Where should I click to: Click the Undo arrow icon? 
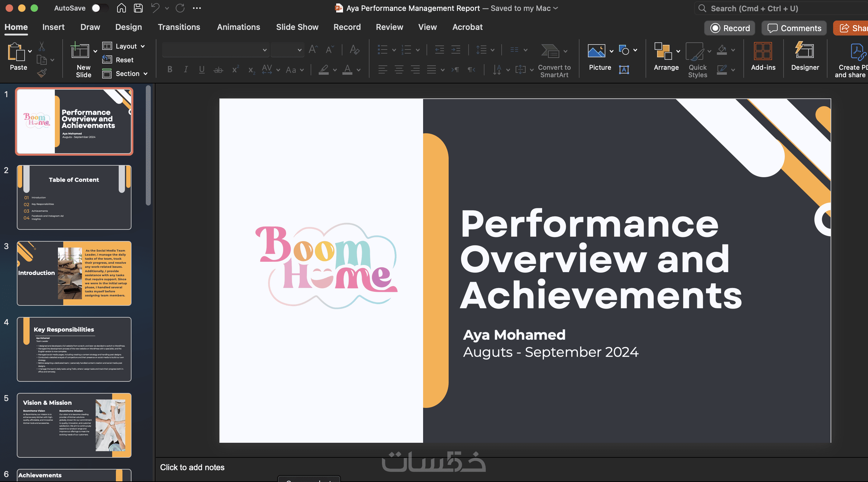155,8
